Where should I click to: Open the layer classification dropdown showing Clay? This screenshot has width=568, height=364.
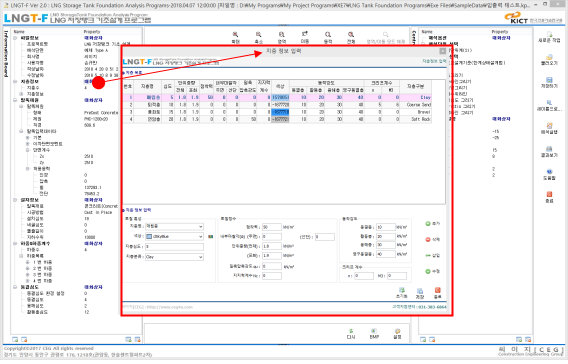click(x=174, y=257)
